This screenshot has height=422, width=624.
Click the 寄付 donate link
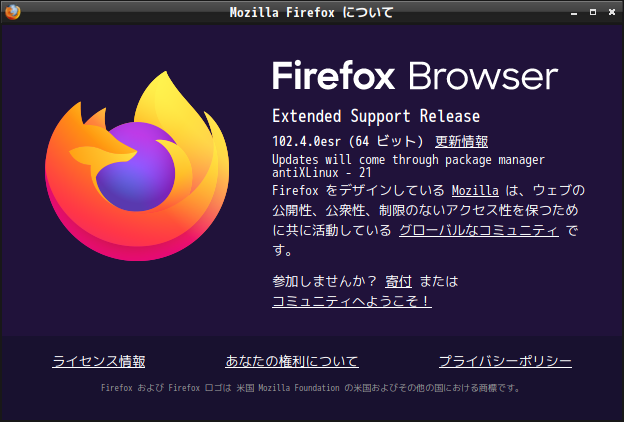pos(398,281)
